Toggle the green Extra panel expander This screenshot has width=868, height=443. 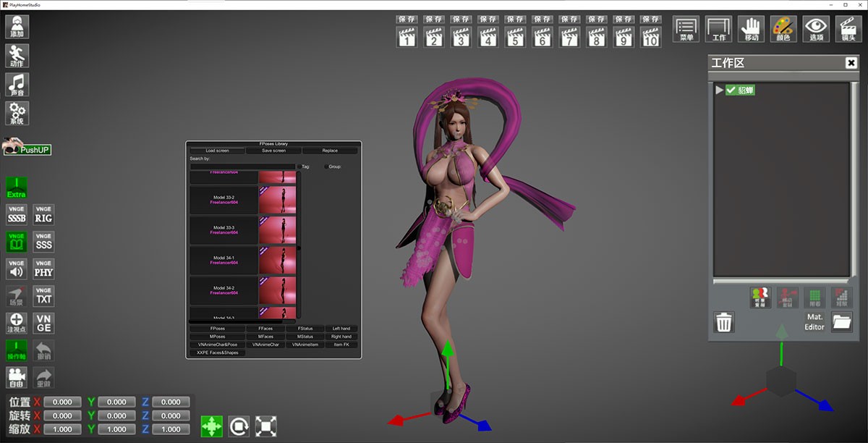point(17,187)
